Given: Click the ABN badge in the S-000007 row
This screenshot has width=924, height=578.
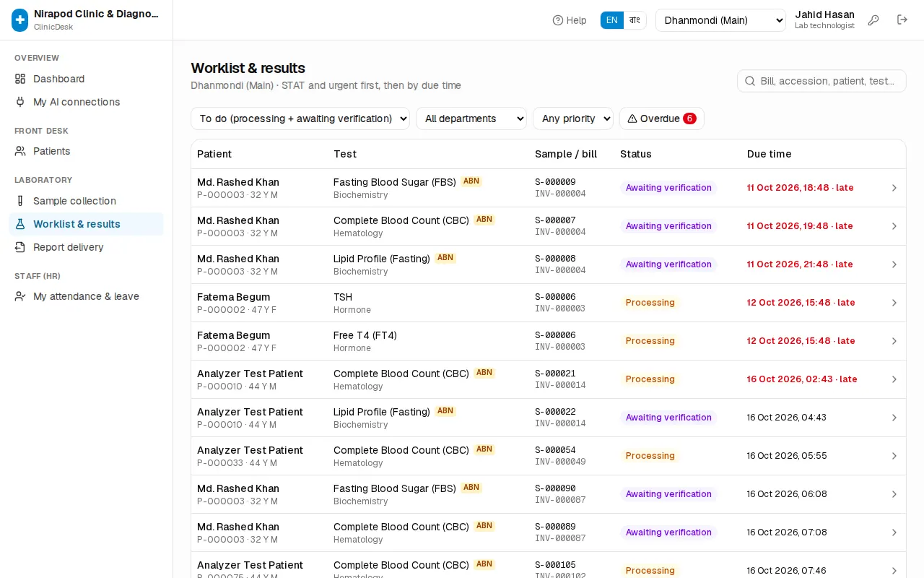Looking at the screenshot, I should 484,220.
